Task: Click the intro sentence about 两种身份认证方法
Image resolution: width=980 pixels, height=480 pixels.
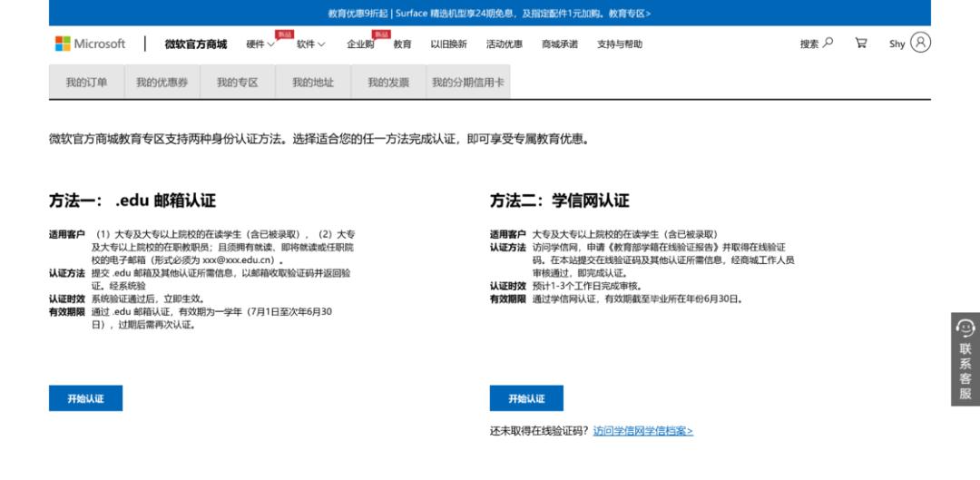Action: 319,139
